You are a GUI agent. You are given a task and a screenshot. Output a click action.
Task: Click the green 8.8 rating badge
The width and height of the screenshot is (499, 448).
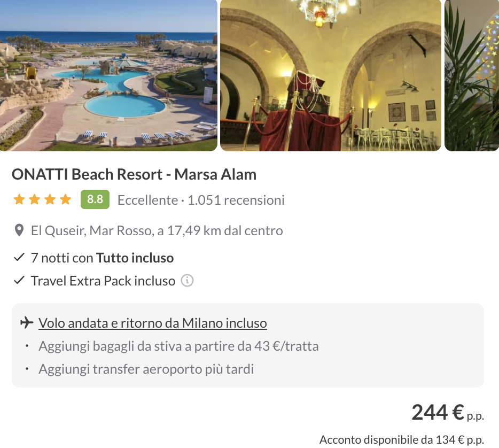95,199
